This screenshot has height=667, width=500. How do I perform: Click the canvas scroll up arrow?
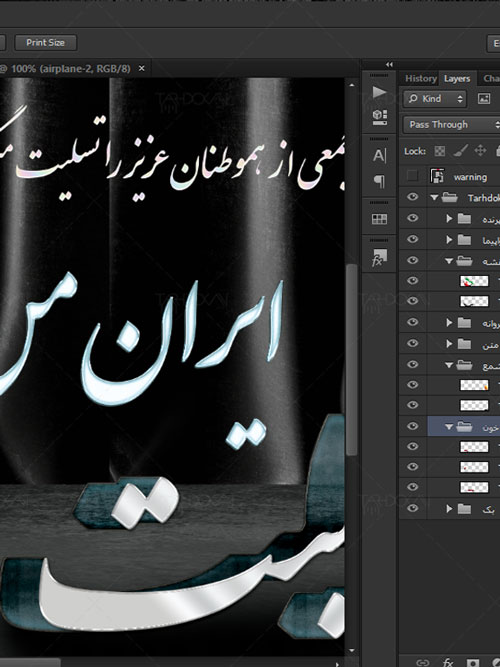(x=351, y=85)
